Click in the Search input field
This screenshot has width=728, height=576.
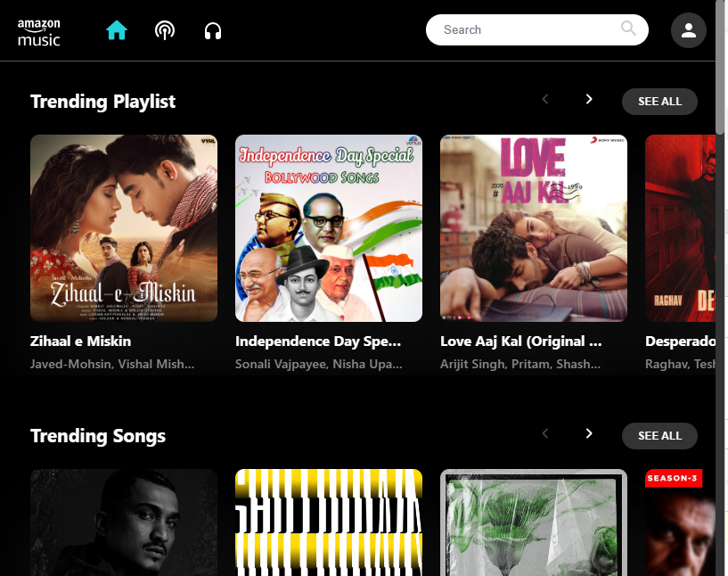tap(536, 29)
